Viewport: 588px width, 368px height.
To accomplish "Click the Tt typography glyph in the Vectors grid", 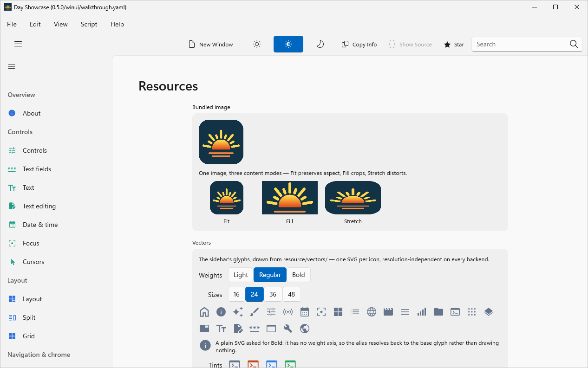I will point(221,329).
